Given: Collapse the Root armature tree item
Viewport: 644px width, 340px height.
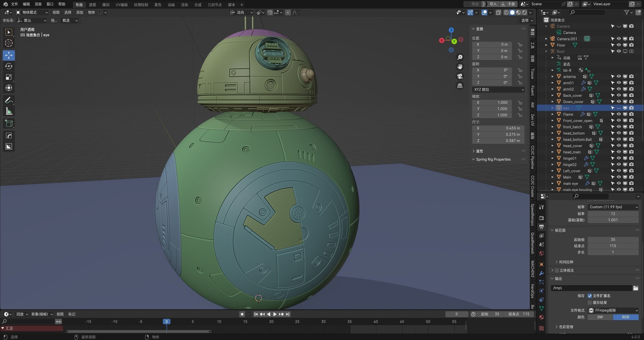Looking at the screenshot, I should tap(546, 51).
